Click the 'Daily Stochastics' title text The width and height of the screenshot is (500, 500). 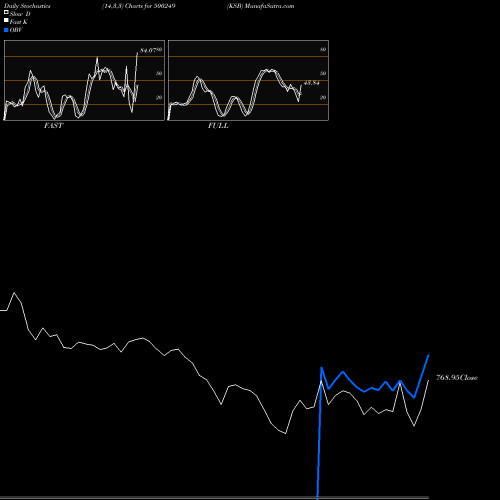tap(27, 6)
